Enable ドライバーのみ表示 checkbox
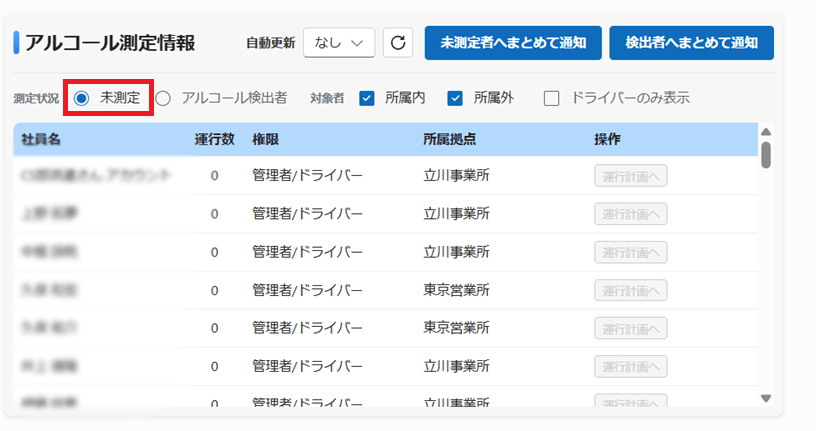Screen dimensions: 816x431 [x=552, y=98]
